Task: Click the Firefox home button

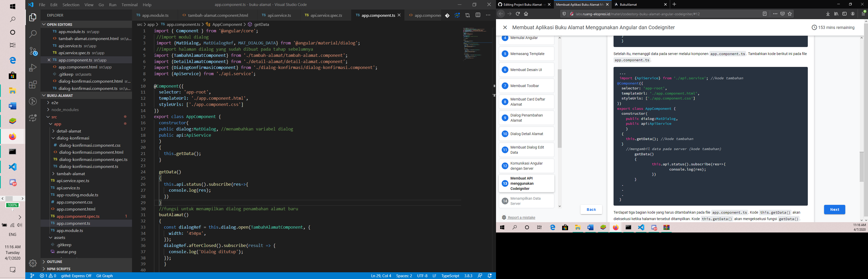Action: (x=526, y=14)
